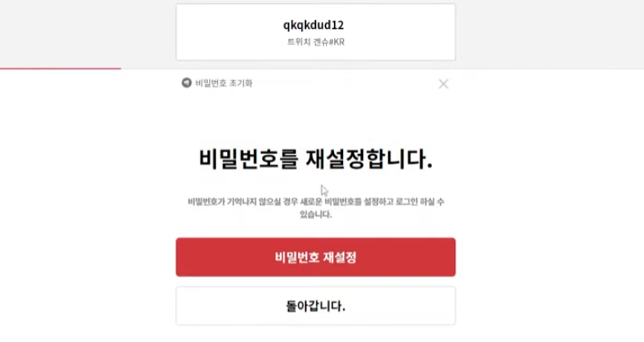Click the red progress bar at the top
The image size is (644, 342).
(61, 69)
